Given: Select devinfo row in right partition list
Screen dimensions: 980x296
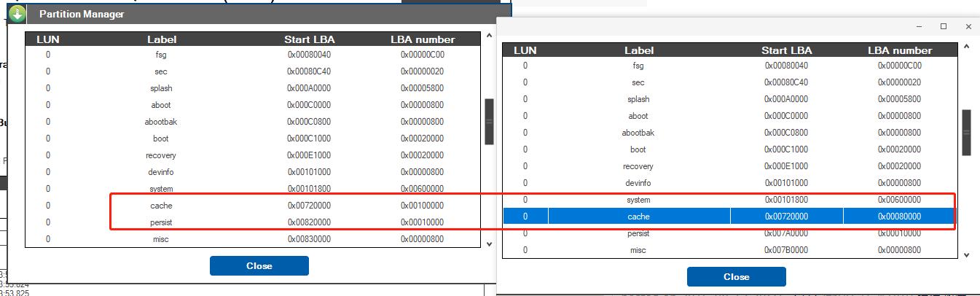Looking at the screenshot, I should click(x=730, y=183).
